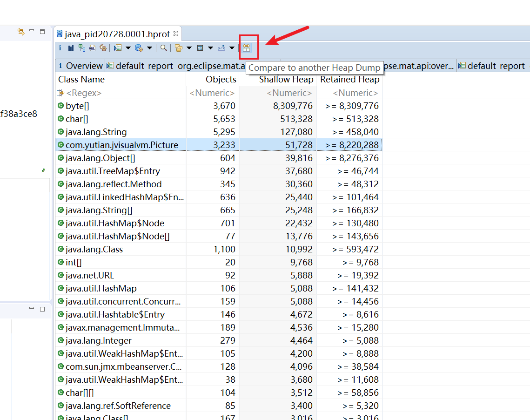The image size is (530, 420).
Task: Click the Find Object by address magnifier
Action: pos(164,48)
